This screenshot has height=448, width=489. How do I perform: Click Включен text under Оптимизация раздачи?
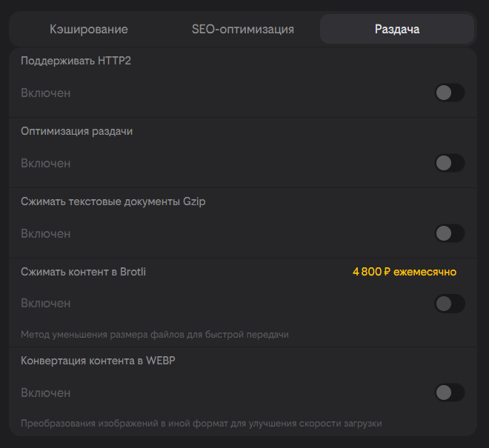45,163
